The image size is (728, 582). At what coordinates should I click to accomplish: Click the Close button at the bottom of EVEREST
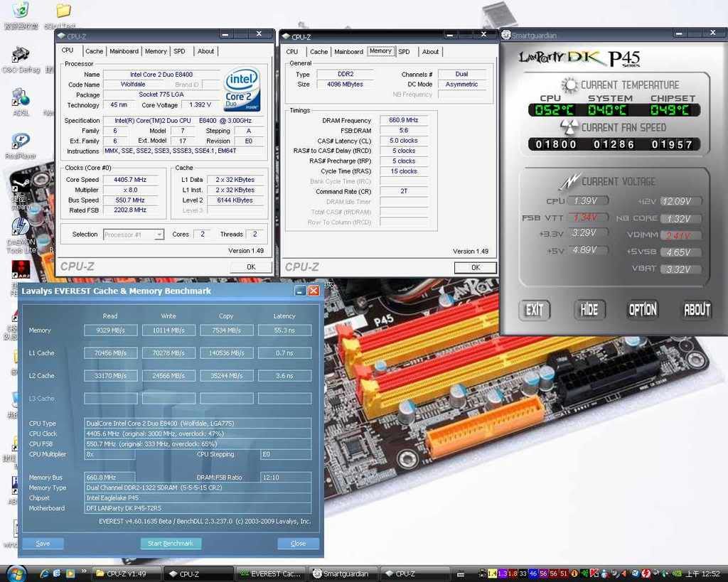[x=298, y=544]
